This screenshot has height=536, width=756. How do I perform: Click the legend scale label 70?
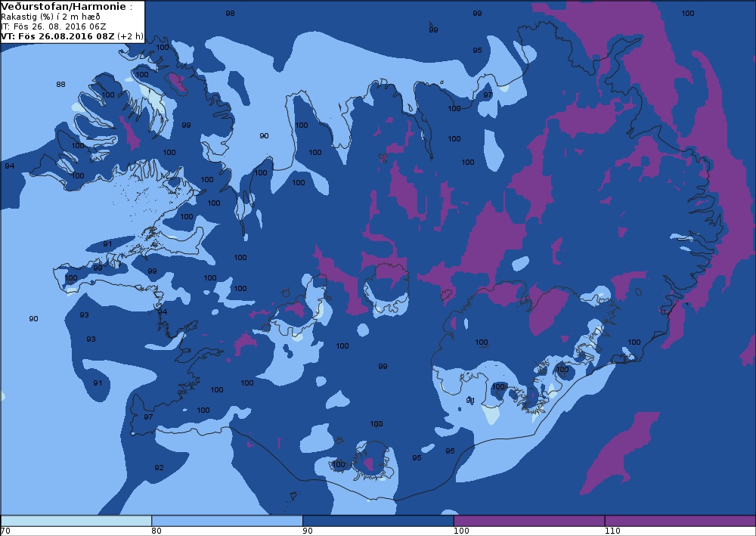(x=5, y=531)
